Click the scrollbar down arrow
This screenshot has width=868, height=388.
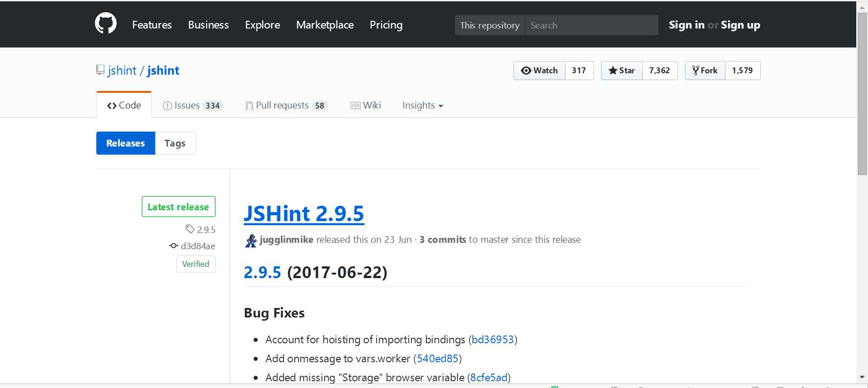pyautogui.click(x=862, y=377)
